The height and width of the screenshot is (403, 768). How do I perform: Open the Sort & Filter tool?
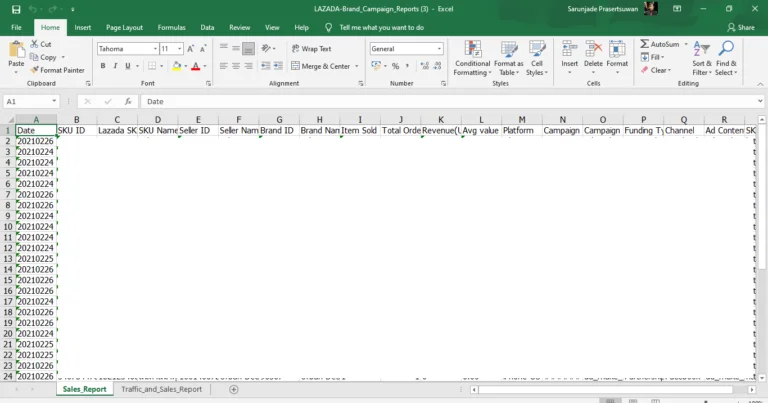coord(702,58)
